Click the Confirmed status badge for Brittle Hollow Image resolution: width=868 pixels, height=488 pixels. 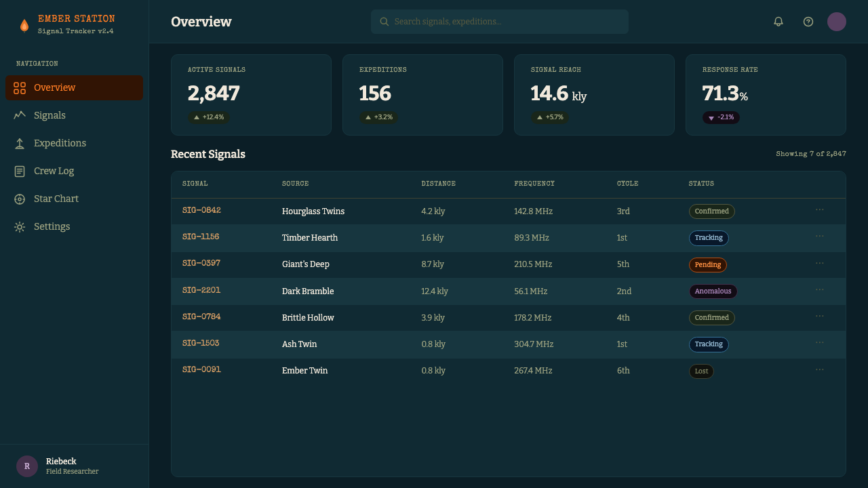712,318
